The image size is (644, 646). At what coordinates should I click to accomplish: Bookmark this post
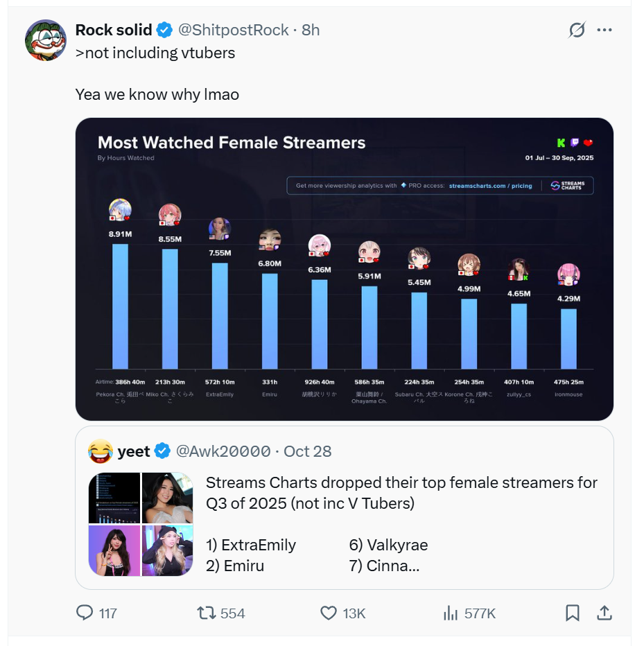click(573, 613)
